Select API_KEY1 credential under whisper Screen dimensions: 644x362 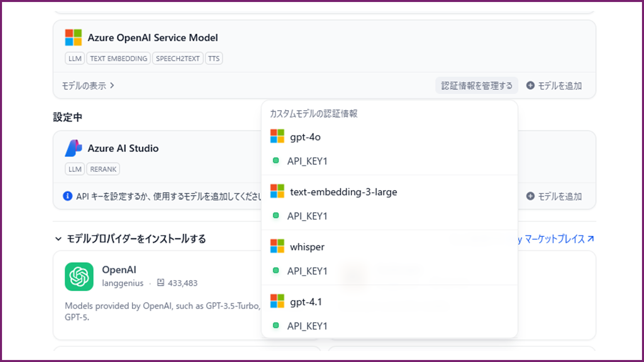click(x=307, y=271)
